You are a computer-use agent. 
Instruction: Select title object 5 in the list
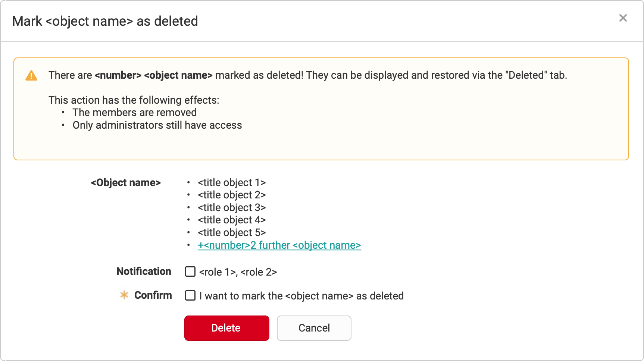pyautogui.click(x=232, y=232)
